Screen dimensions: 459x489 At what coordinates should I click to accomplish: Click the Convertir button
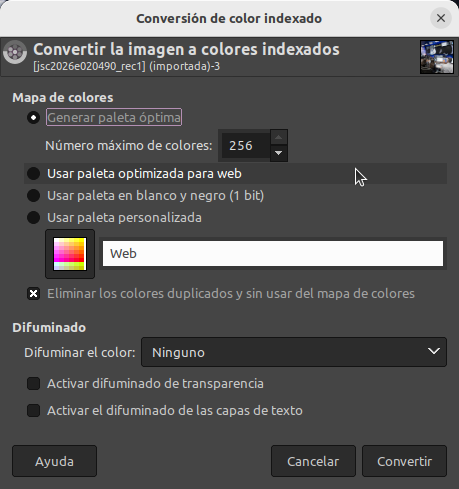click(x=404, y=461)
